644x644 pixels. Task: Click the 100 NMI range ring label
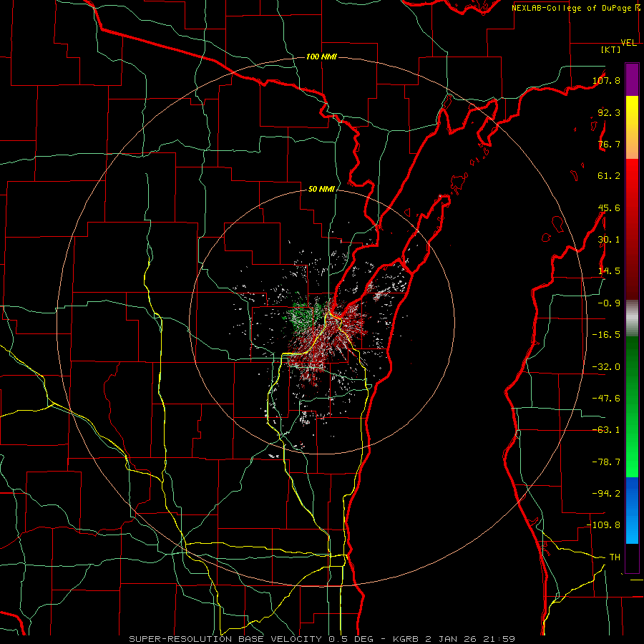tap(321, 57)
